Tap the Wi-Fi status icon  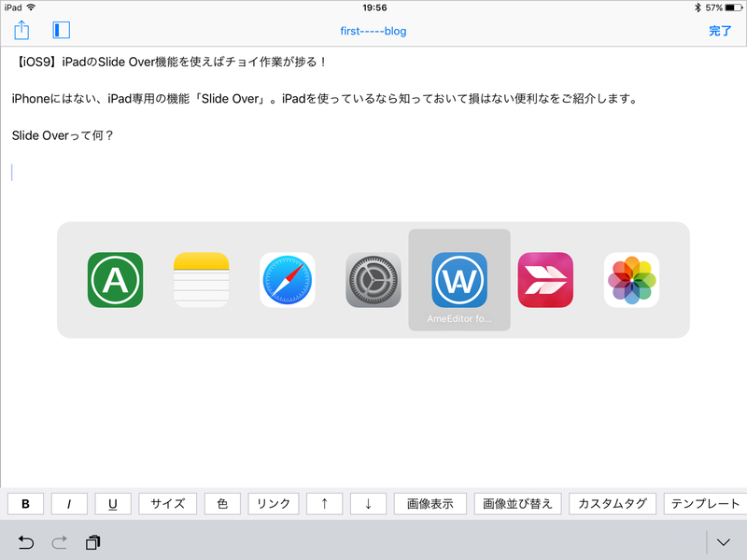(x=31, y=7)
